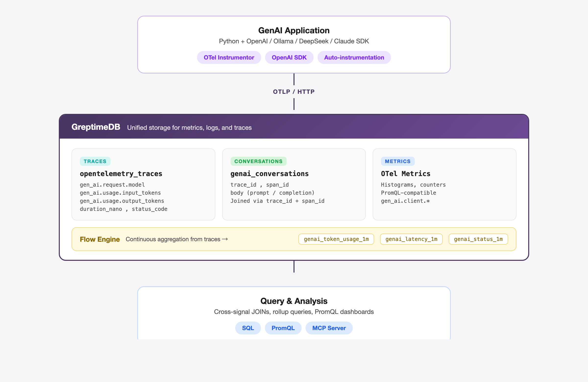Click the OTel Metrics heading
The height and width of the screenshot is (382, 588).
(x=405, y=174)
